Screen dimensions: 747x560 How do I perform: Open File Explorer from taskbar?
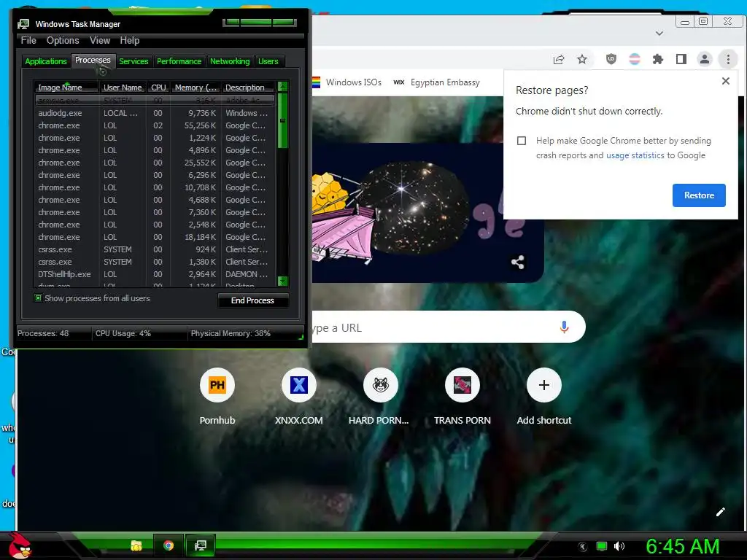click(136, 545)
